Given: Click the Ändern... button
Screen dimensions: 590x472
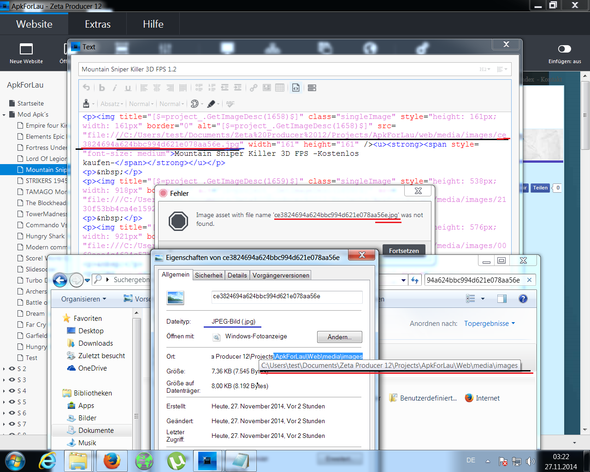Looking at the screenshot, I should point(339,337).
